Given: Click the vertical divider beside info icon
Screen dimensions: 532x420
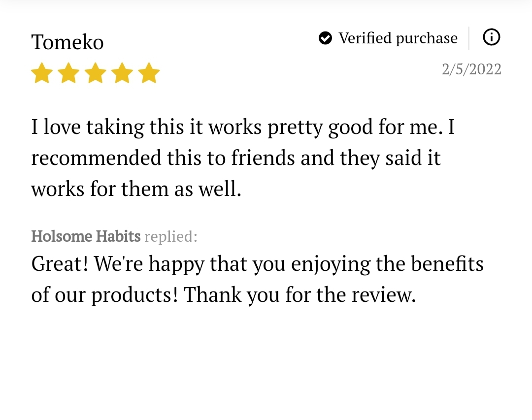Looking at the screenshot, I should coord(469,38).
